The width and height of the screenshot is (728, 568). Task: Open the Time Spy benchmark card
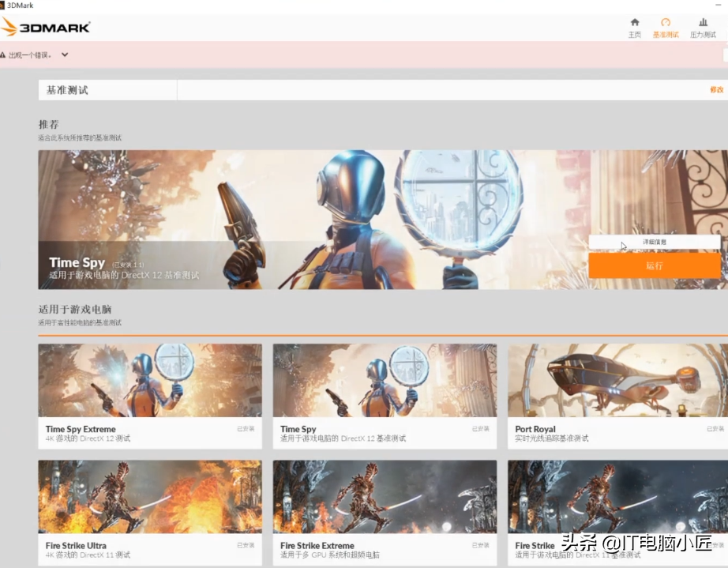click(x=385, y=396)
